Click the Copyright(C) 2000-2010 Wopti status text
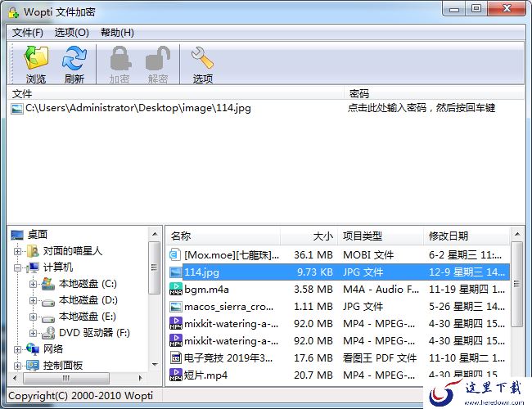The height and width of the screenshot is (409, 532). 81,396
